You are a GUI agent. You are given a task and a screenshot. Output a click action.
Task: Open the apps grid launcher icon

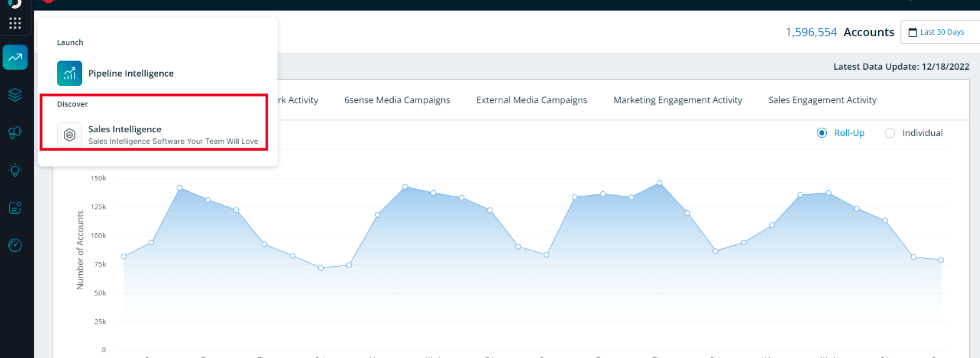[x=15, y=23]
